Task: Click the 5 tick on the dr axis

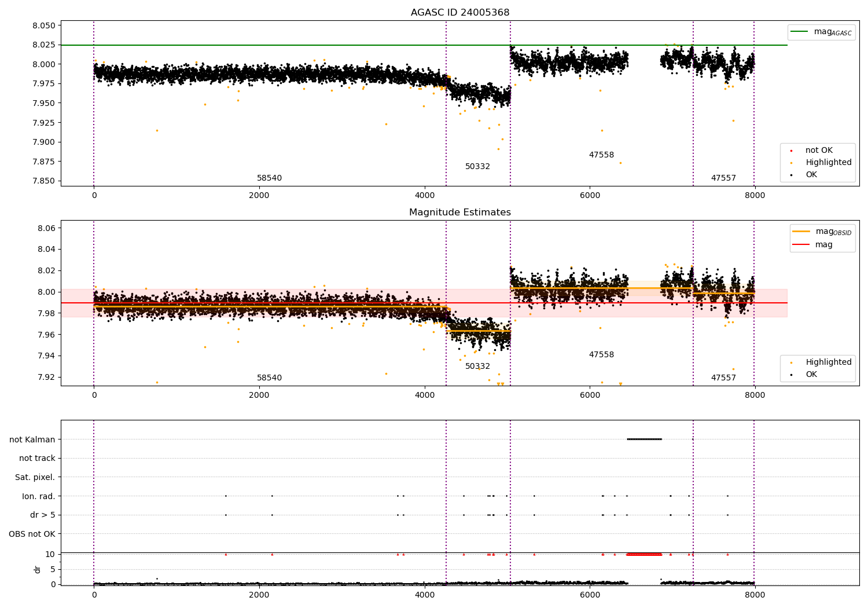Action: click(x=53, y=570)
